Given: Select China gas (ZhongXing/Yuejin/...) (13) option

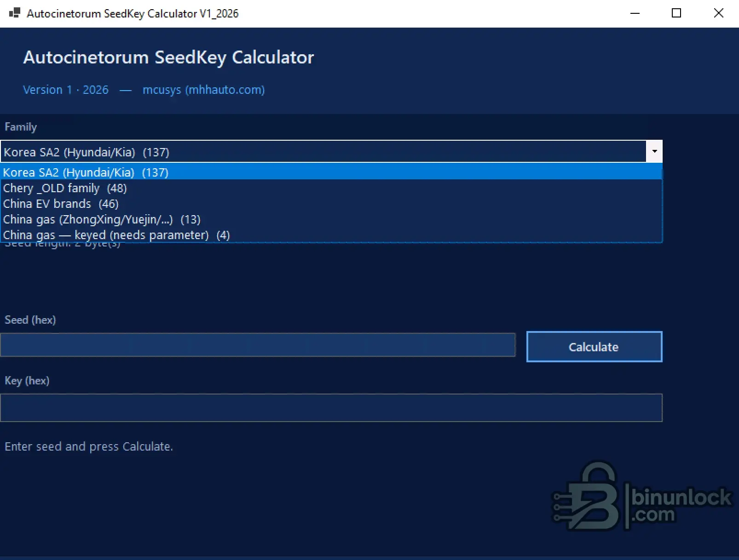Looking at the screenshot, I should [x=331, y=219].
